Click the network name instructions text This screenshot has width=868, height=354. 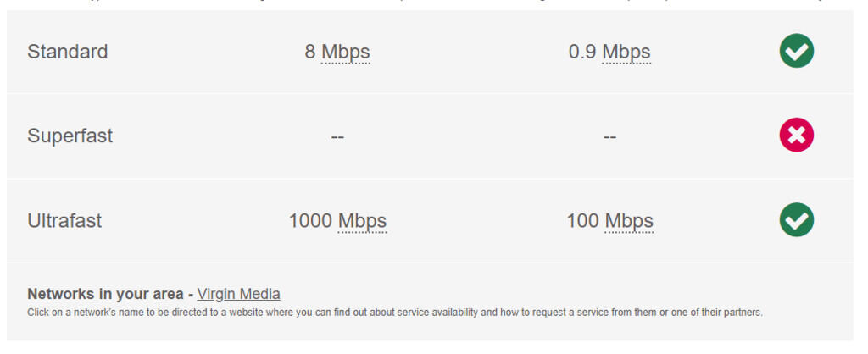395,313
